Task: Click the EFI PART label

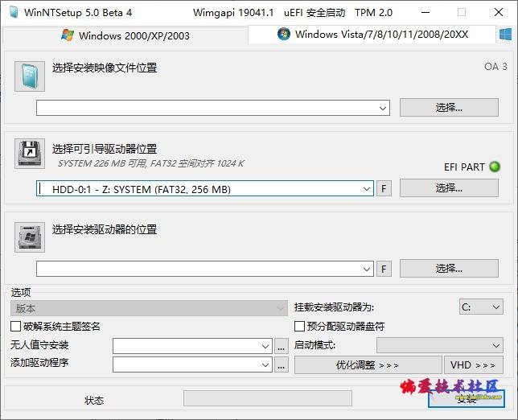Action: 464,167
